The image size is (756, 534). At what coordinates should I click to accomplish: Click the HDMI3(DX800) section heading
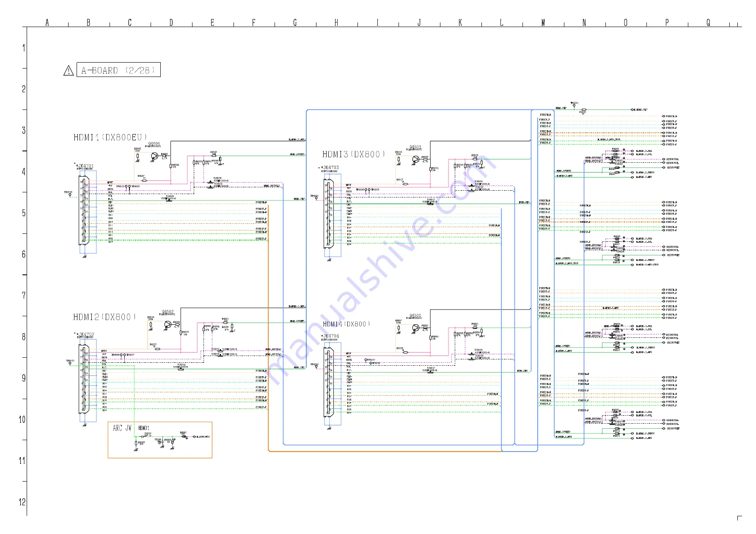tap(354, 154)
